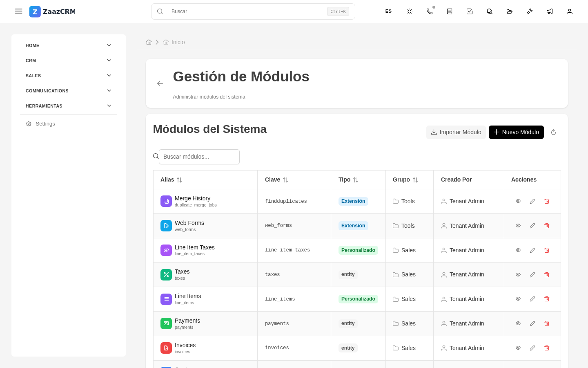This screenshot has height=368, width=588.
Task: Click the home icon in breadcrumb
Action: 149,42
